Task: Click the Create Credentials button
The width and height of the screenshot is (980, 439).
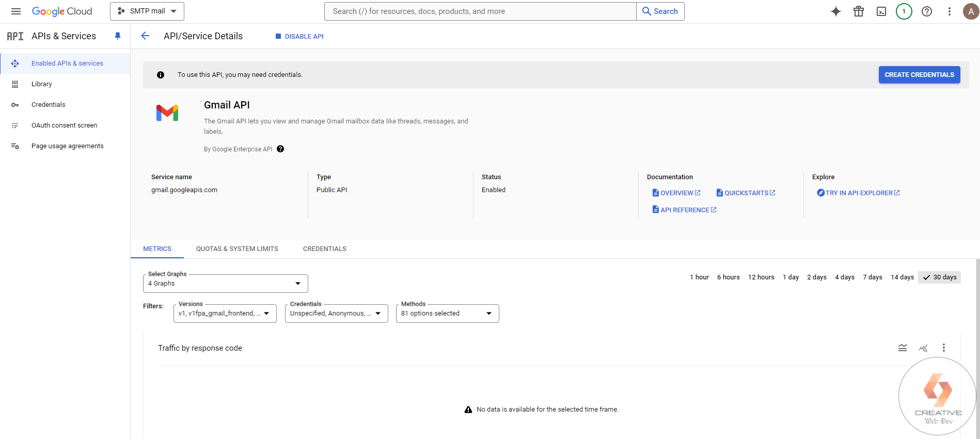Action: coord(920,75)
